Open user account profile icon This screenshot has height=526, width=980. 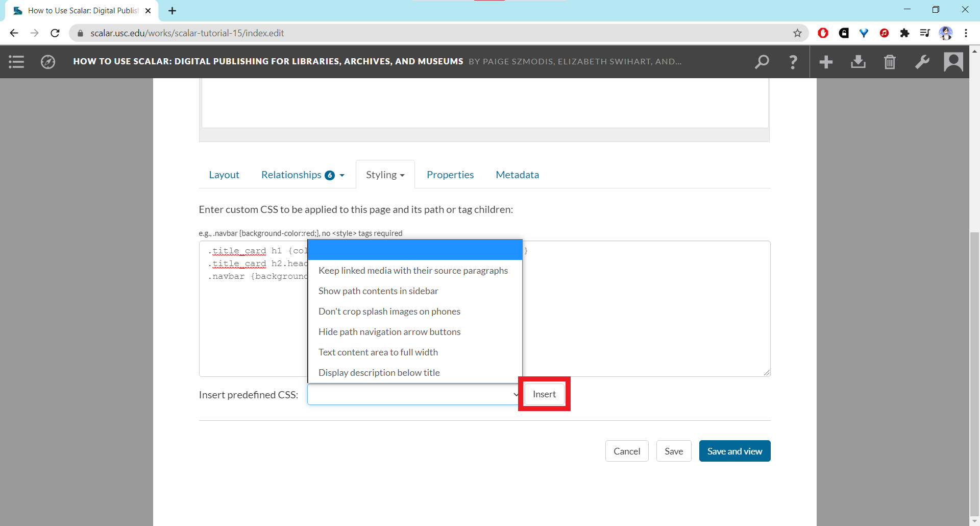[x=953, y=62]
